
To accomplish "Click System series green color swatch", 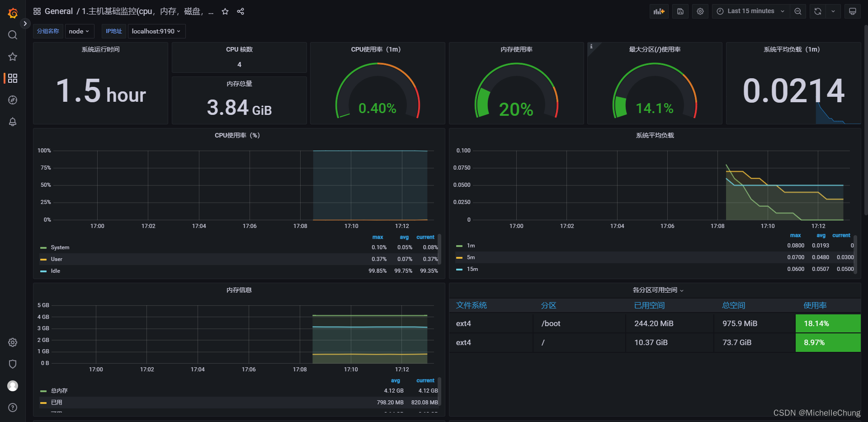I will (x=43, y=248).
